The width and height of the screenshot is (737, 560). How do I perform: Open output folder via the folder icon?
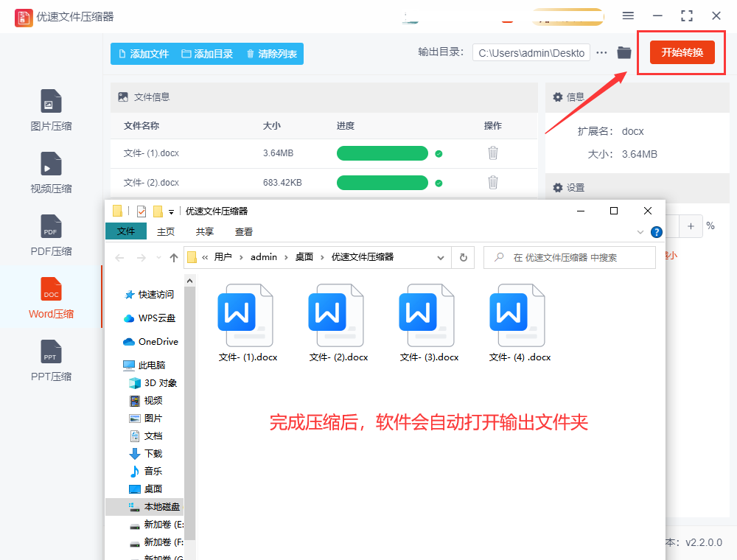click(624, 52)
